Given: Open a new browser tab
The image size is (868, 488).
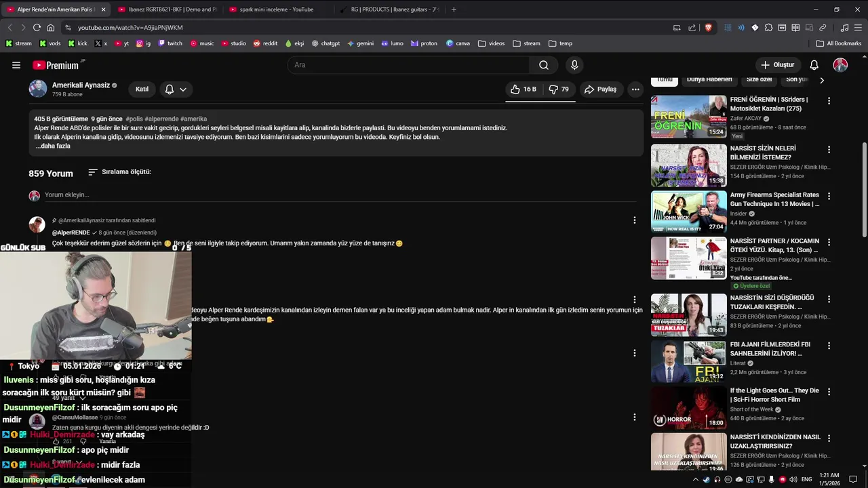Looking at the screenshot, I should (x=454, y=9).
